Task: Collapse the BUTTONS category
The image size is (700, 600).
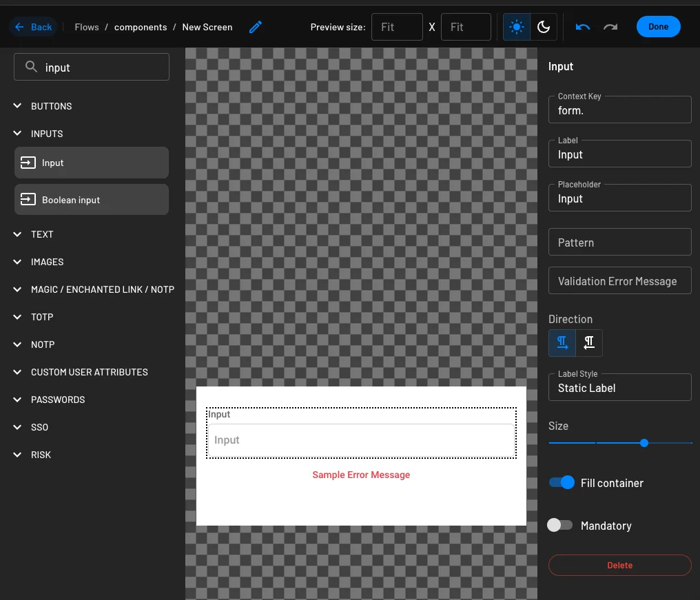Action: pyautogui.click(x=17, y=106)
